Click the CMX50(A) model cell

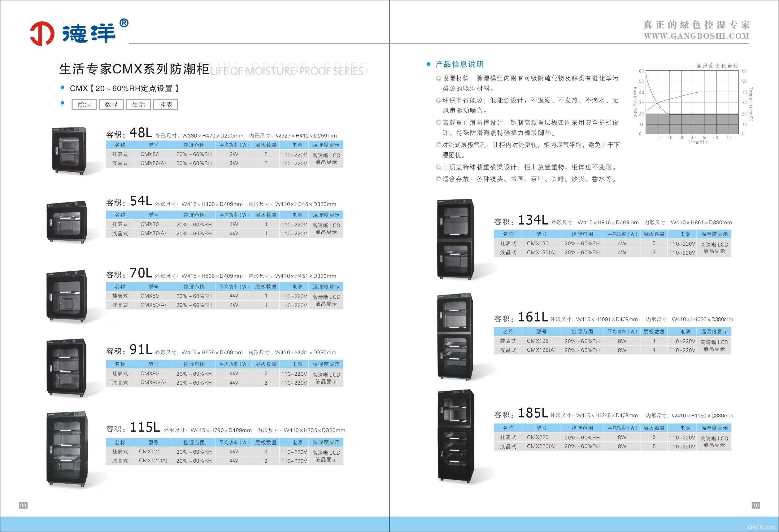pyautogui.click(x=153, y=163)
